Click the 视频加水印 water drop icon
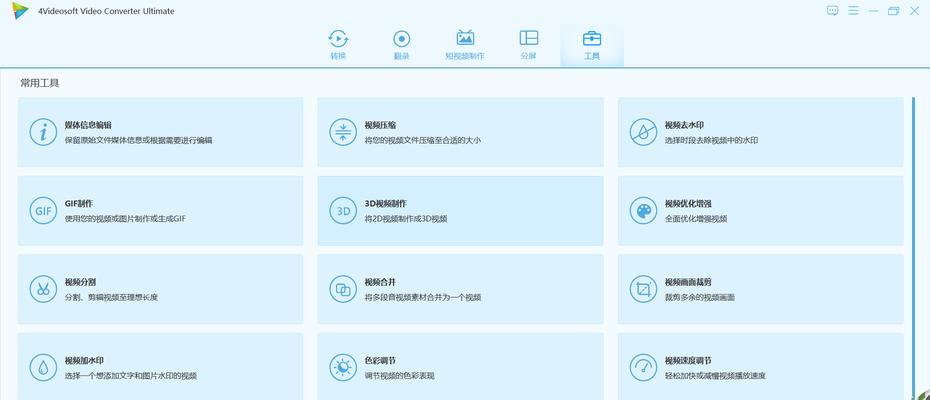The image size is (930, 400). point(43,367)
